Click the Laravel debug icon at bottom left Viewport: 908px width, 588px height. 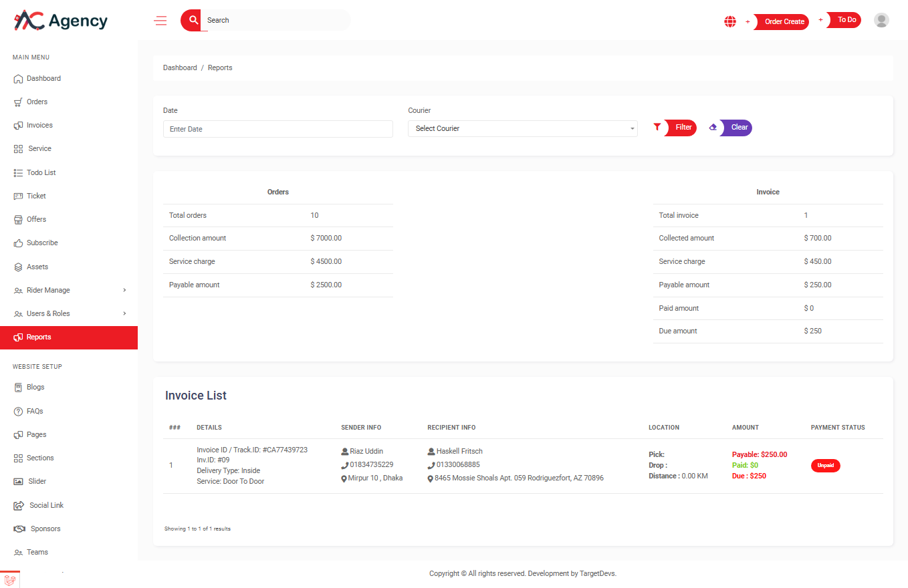click(10, 580)
